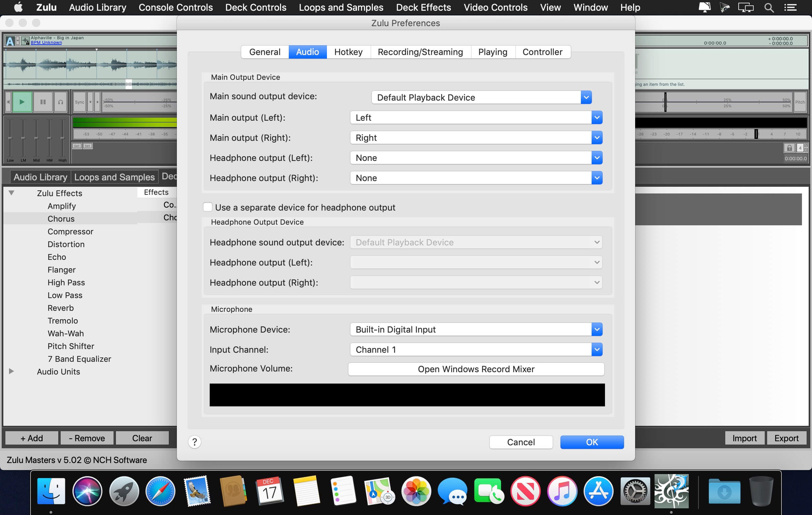Image resolution: width=812 pixels, height=515 pixels.
Task: Click the Low EQ slider on deck A
Action: [10, 138]
